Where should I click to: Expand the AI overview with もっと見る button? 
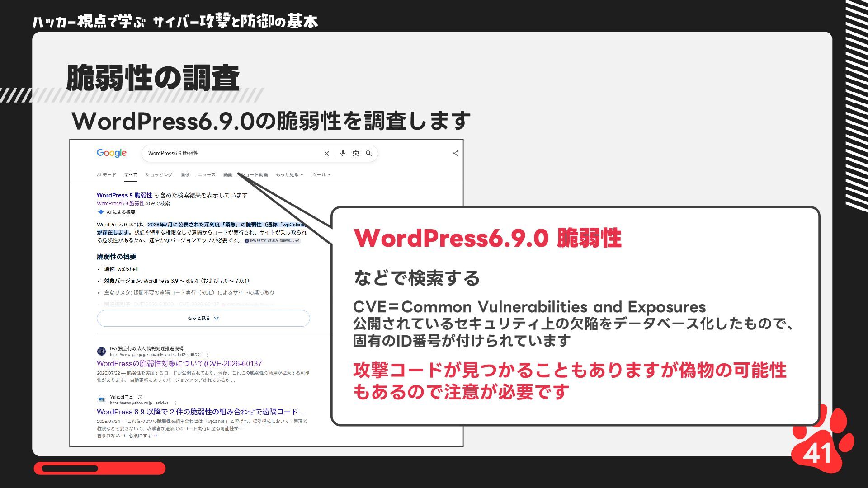click(203, 319)
